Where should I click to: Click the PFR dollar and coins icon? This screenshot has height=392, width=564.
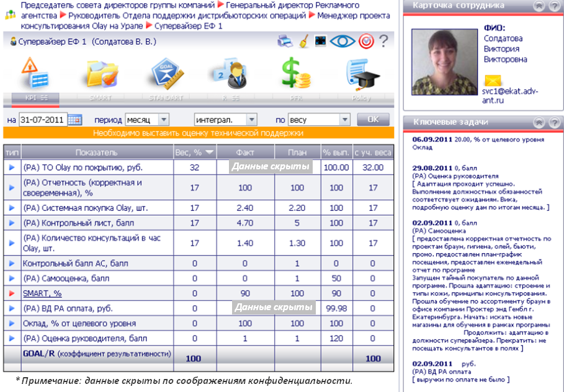click(x=296, y=73)
